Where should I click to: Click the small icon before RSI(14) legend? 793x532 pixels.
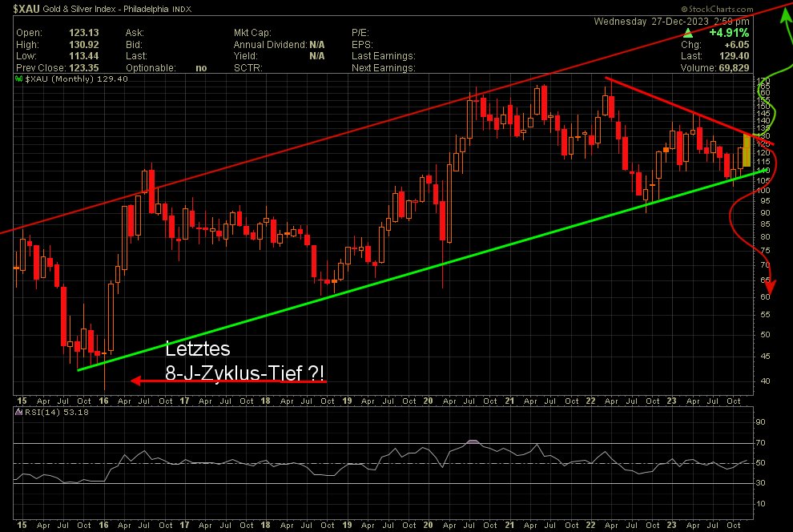click(18, 412)
